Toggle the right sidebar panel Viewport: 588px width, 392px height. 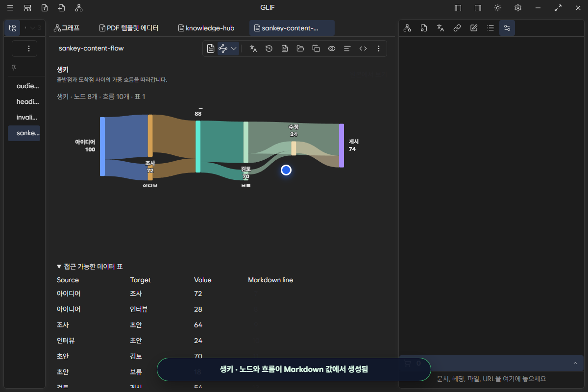[x=478, y=8]
